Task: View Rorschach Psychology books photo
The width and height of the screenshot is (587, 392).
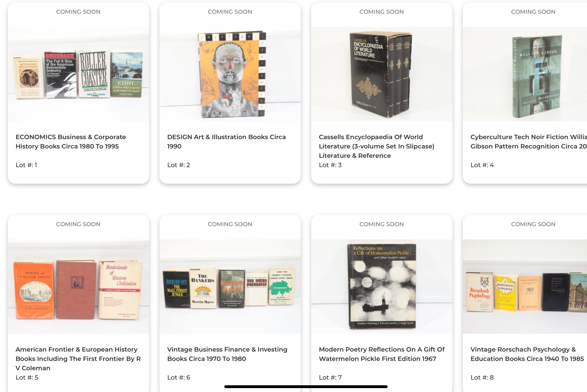Action: pyautogui.click(x=525, y=287)
